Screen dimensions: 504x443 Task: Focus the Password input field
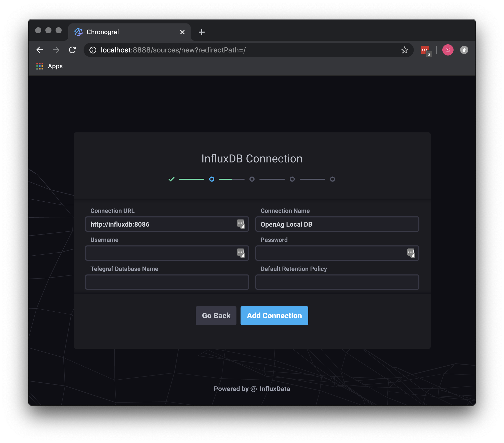pyautogui.click(x=337, y=253)
